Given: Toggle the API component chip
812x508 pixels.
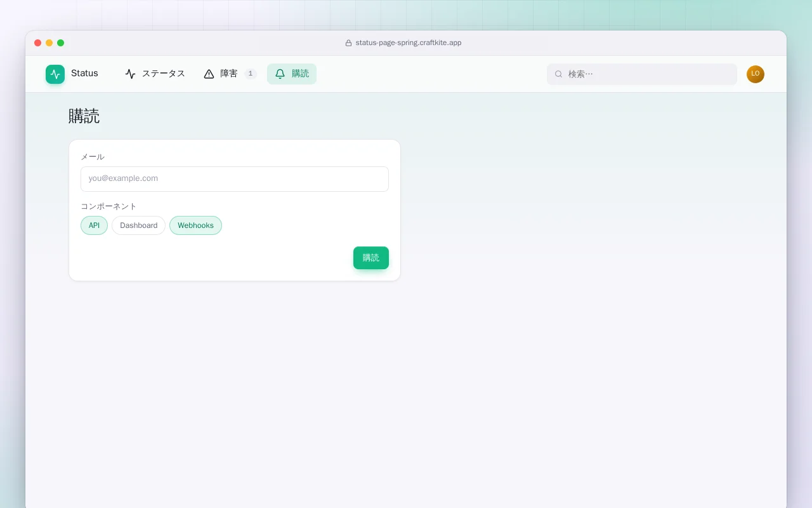Looking at the screenshot, I should pos(94,225).
